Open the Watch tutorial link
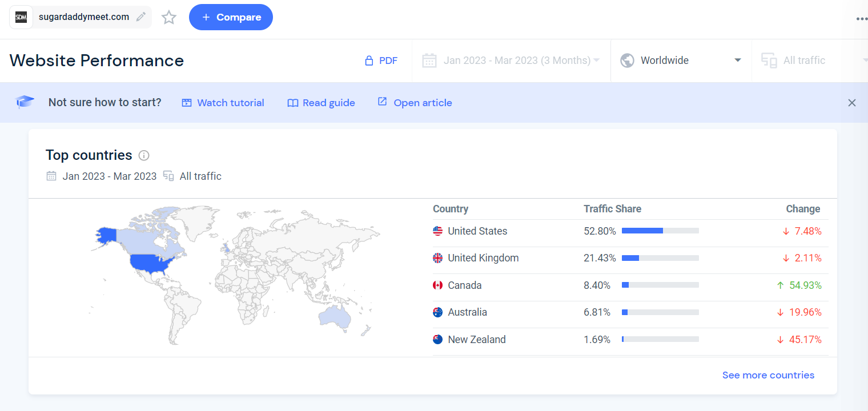This screenshot has height=411, width=868. pos(223,103)
